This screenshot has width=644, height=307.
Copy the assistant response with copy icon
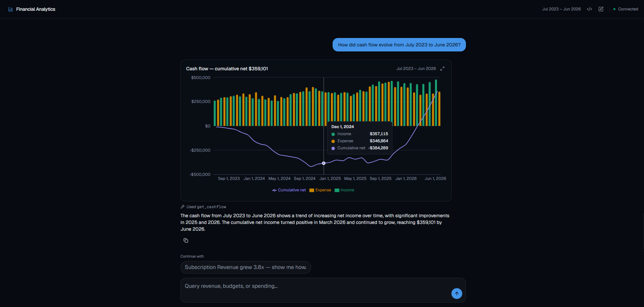coord(186,240)
